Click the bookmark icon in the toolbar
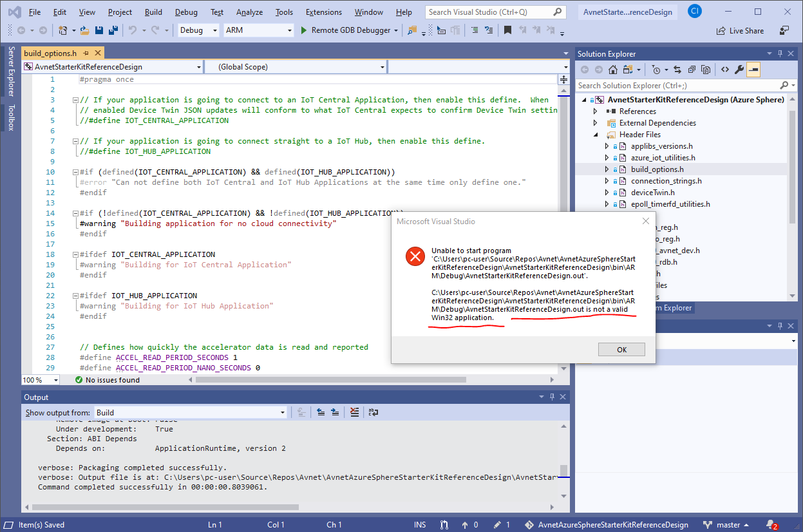 tap(507, 30)
